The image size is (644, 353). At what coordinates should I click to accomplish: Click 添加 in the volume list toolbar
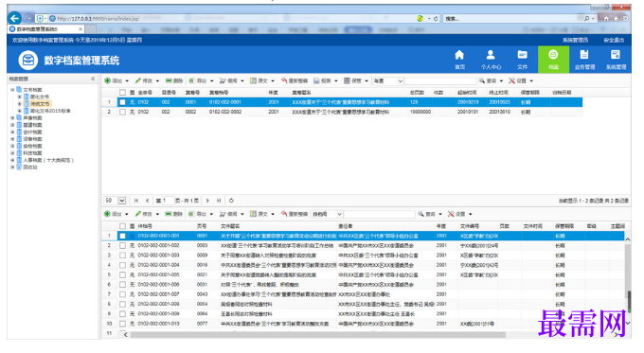114,80
